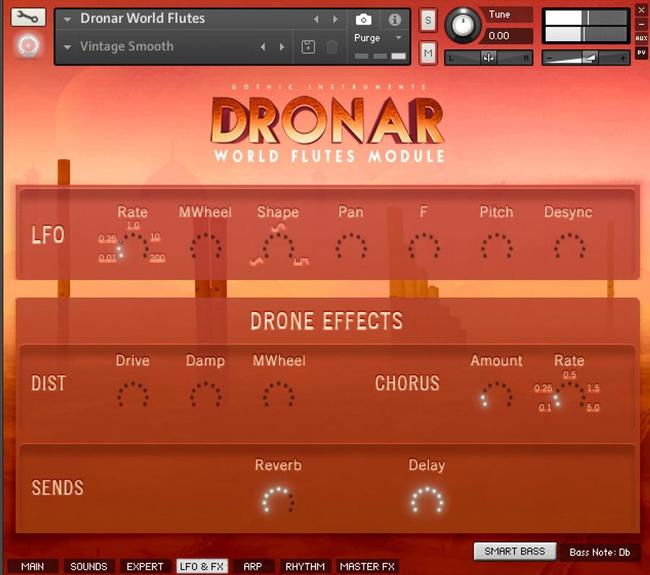This screenshot has width=650, height=575.
Task: Click the CHORUS section label
Action: point(407,383)
